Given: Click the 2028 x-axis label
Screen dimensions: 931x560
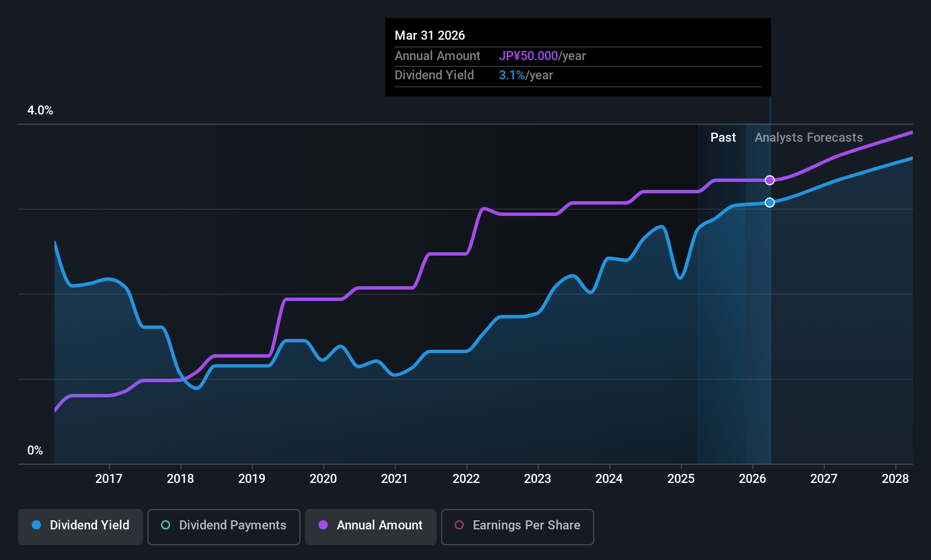Looking at the screenshot, I should click(x=895, y=479).
